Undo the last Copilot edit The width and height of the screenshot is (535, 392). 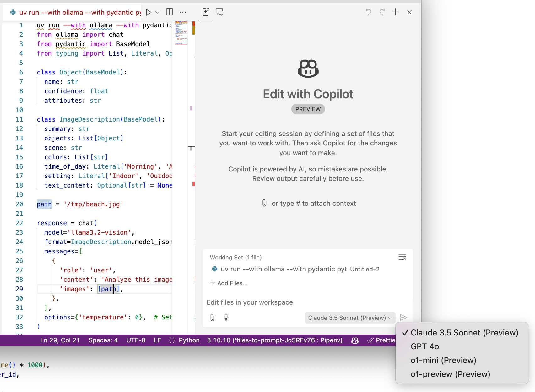point(369,12)
